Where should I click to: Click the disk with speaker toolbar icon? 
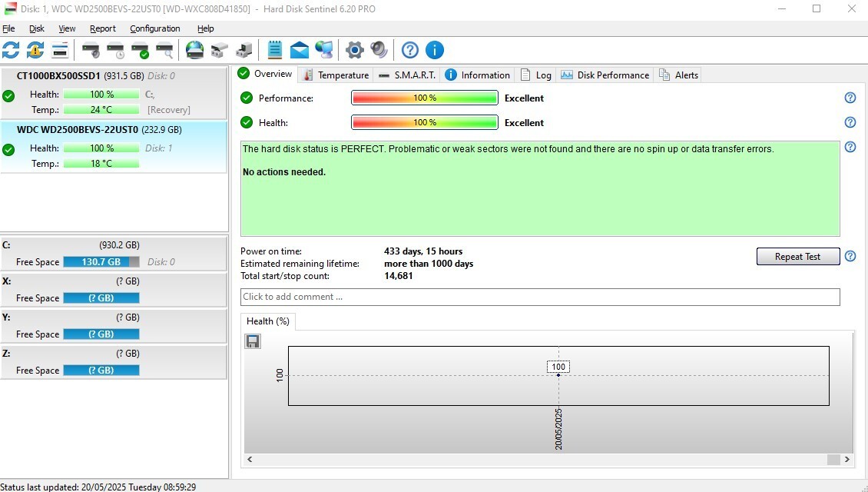[x=91, y=51]
